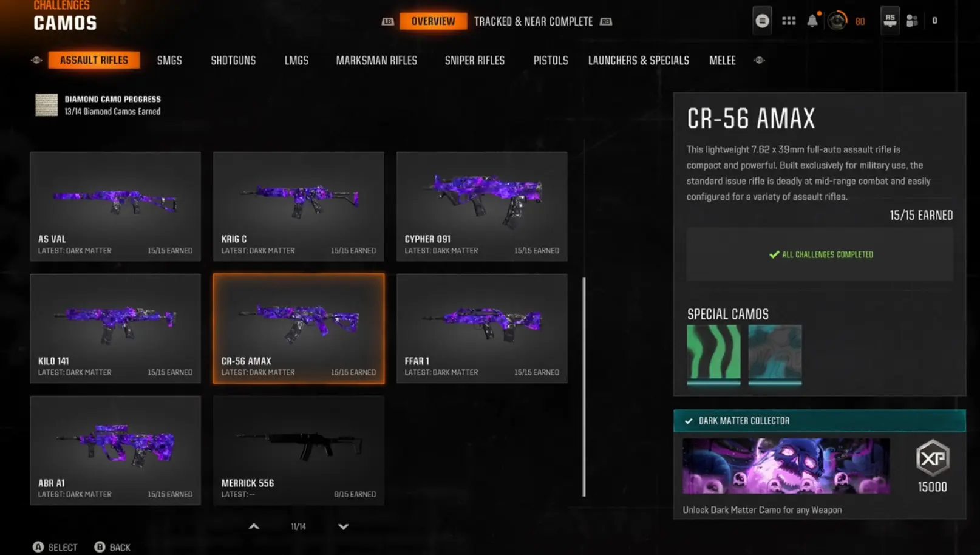Check the notifications bell icon
This screenshot has height=555, width=980.
point(812,21)
